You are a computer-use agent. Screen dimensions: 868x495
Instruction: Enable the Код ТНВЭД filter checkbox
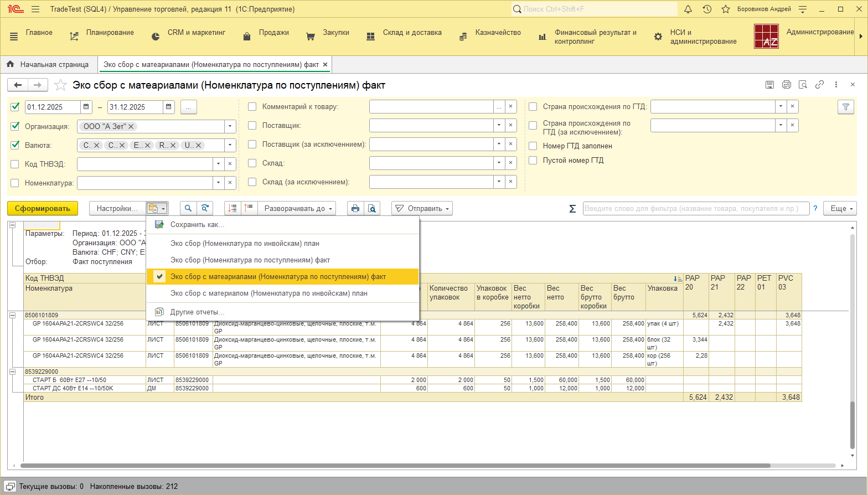pos(15,164)
